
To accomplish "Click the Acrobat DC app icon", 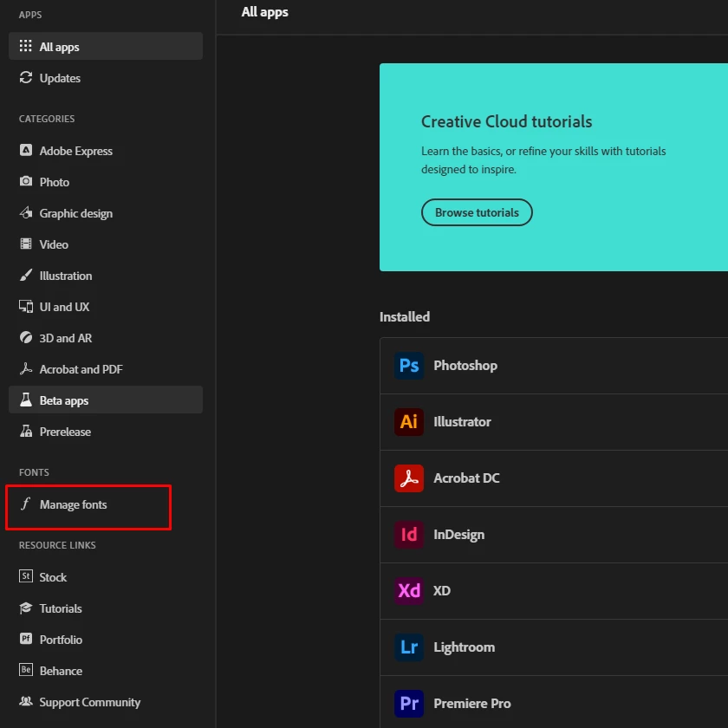I will pos(409,478).
